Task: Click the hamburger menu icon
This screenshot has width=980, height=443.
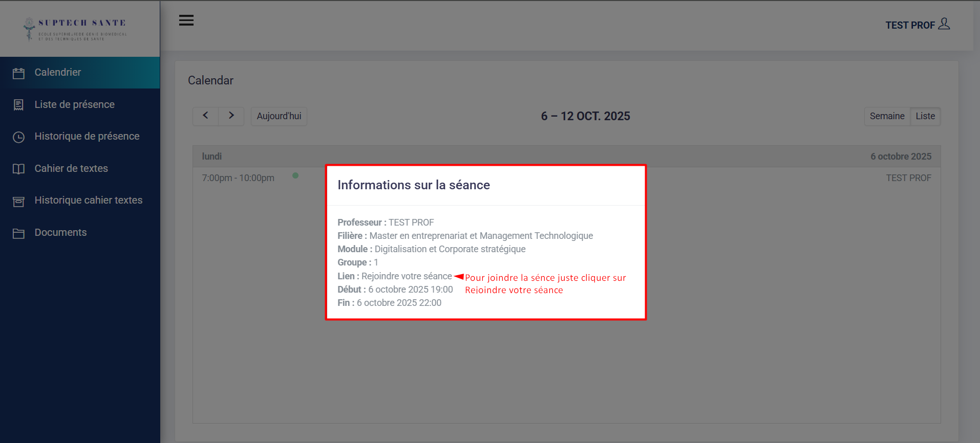Action: coord(186,20)
